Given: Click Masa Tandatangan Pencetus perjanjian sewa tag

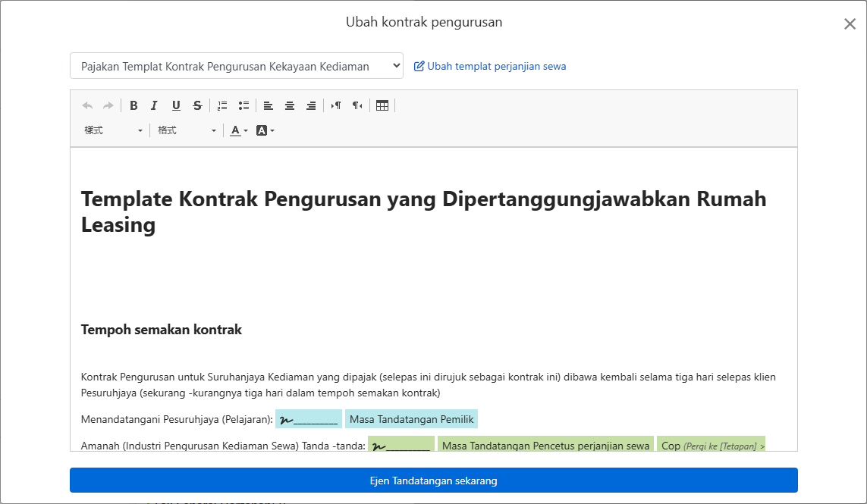Looking at the screenshot, I should 545,445.
